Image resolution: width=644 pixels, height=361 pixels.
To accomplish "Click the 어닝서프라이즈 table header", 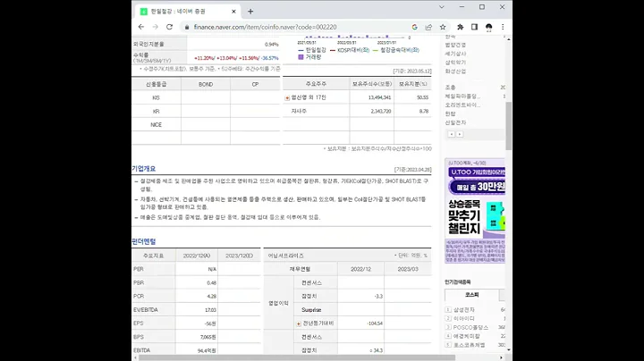I will [x=286, y=256].
